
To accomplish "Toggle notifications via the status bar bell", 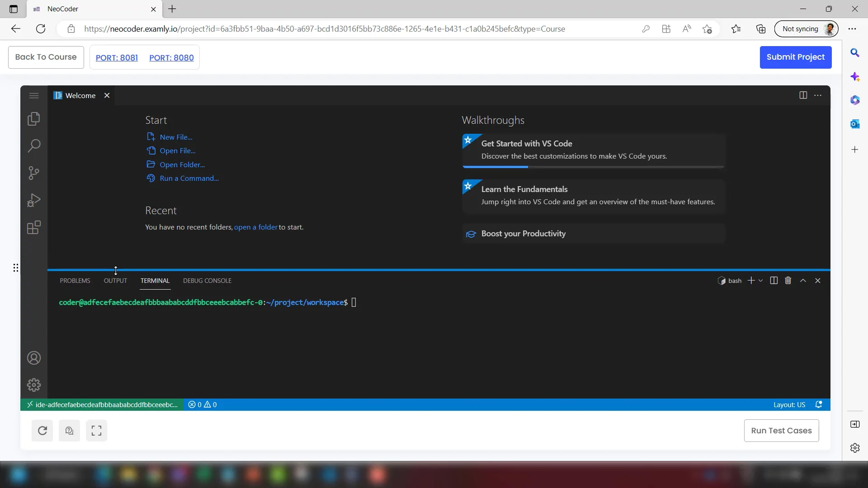I will 819,404.
